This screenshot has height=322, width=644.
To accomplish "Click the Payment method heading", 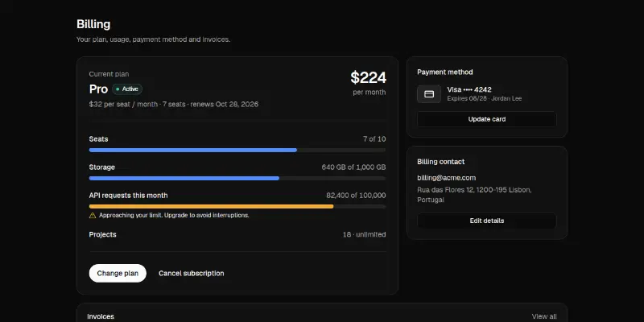I will click(445, 72).
